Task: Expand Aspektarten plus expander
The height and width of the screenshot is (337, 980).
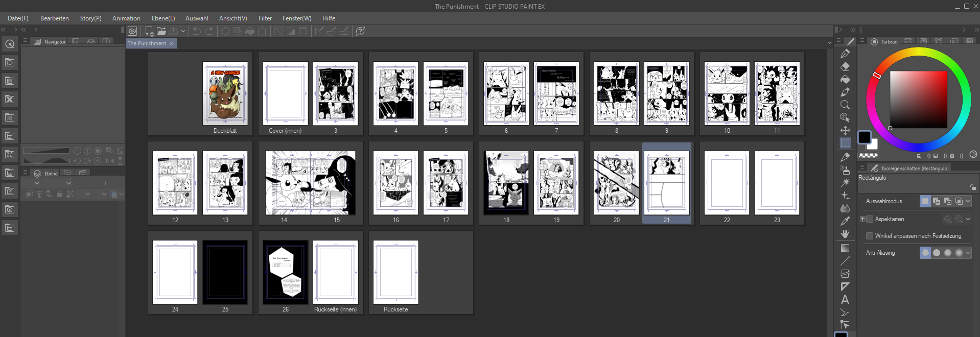Action: [862, 219]
